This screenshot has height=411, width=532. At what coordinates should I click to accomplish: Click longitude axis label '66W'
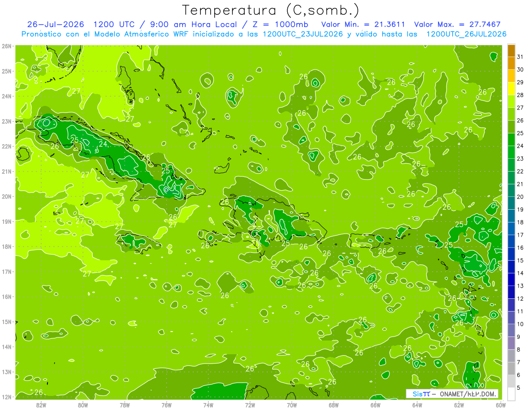pyautogui.click(x=375, y=405)
